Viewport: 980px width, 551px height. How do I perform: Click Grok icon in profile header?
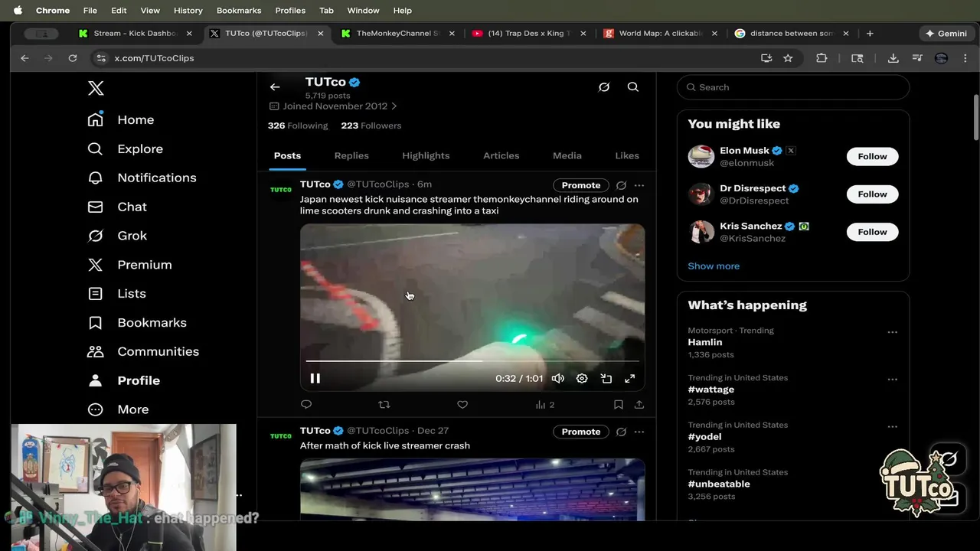pyautogui.click(x=604, y=87)
